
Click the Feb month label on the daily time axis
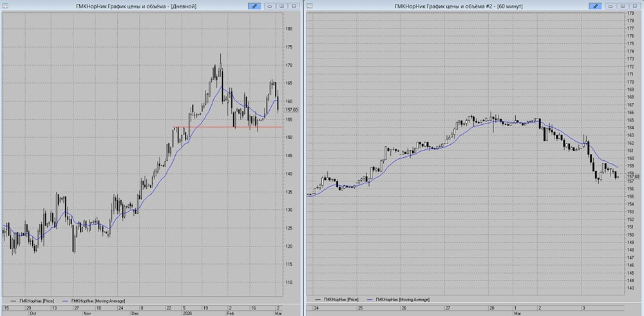pos(232,313)
